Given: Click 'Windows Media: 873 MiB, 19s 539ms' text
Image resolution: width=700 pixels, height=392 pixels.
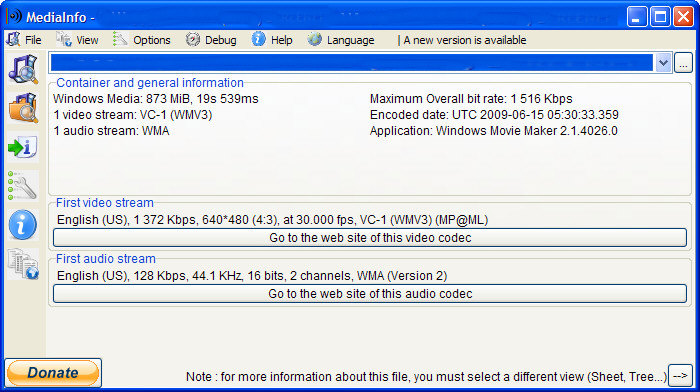Looking at the screenshot, I should coord(156,99).
